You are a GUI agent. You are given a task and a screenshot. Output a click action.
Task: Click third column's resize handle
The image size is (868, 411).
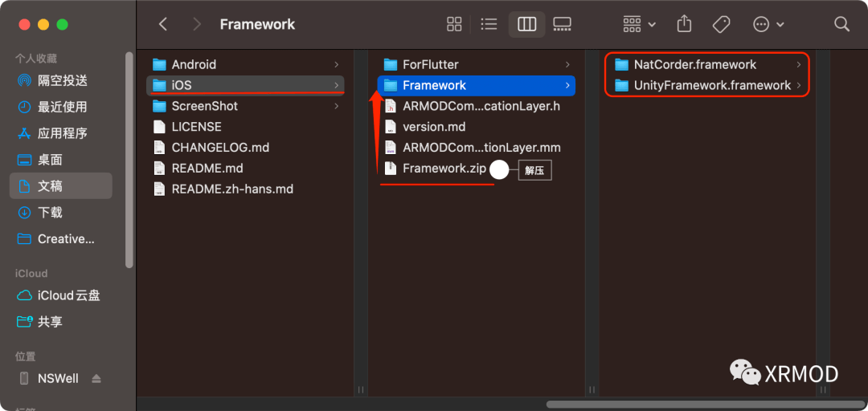tap(823, 389)
